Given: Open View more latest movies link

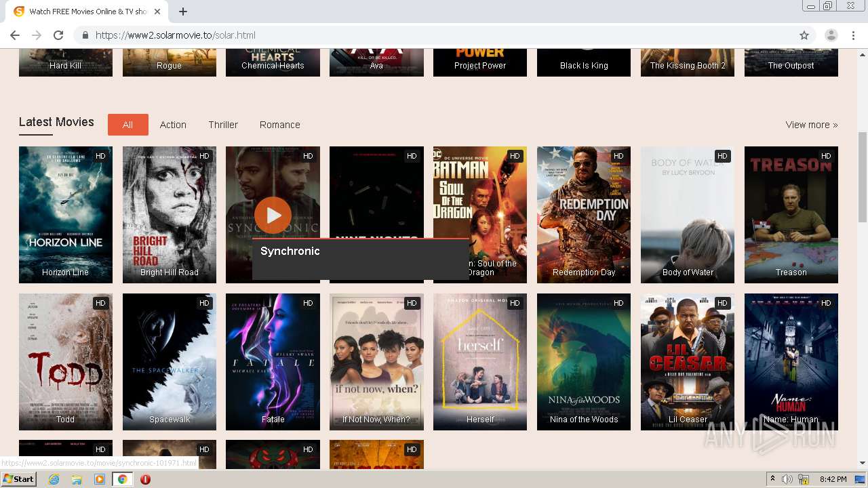Looking at the screenshot, I should (x=812, y=125).
